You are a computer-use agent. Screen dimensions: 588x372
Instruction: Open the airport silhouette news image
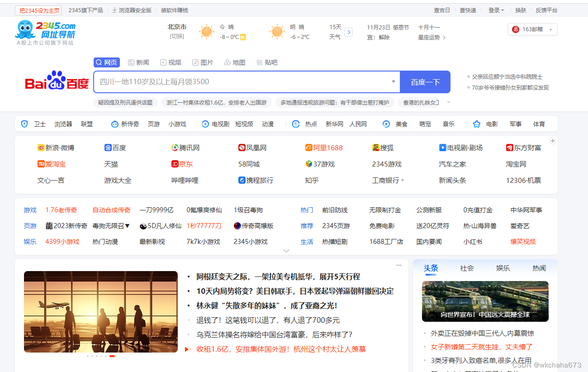[x=101, y=312]
